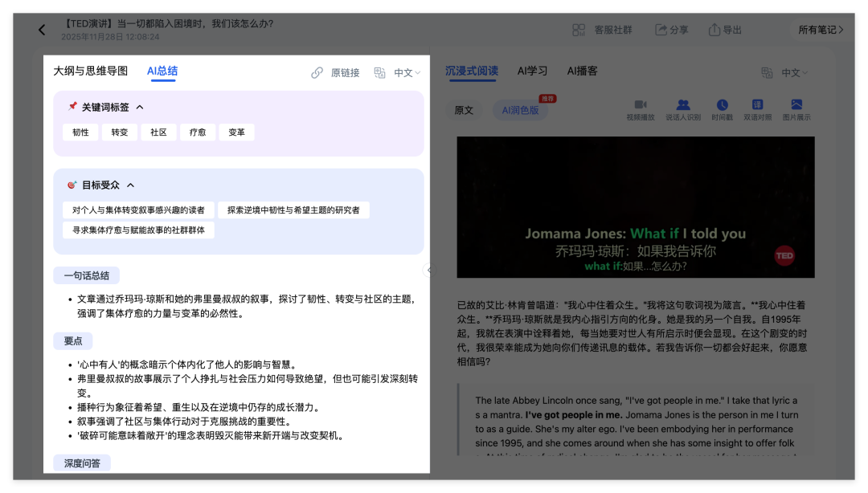The width and height of the screenshot is (868, 493).
Task: Click the timestamp 2025年11月28日 12:08:24
Action: pyautogui.click(x=110, y=36)
